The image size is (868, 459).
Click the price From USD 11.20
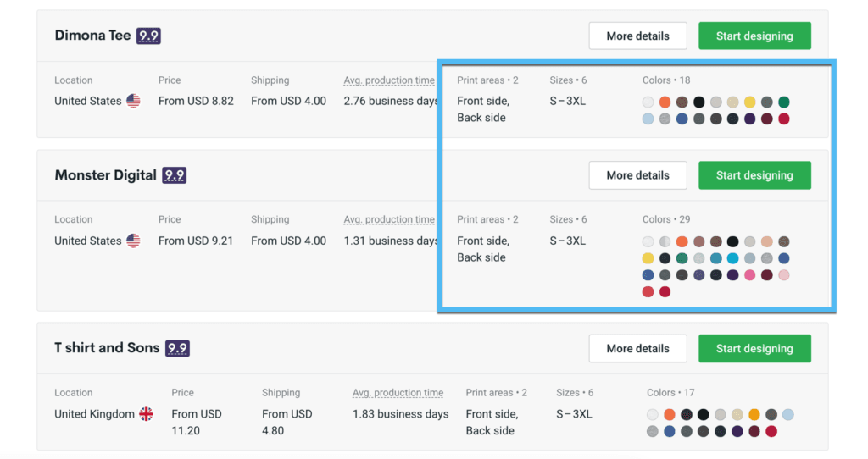pyautogui.click(x=197, y=423)
